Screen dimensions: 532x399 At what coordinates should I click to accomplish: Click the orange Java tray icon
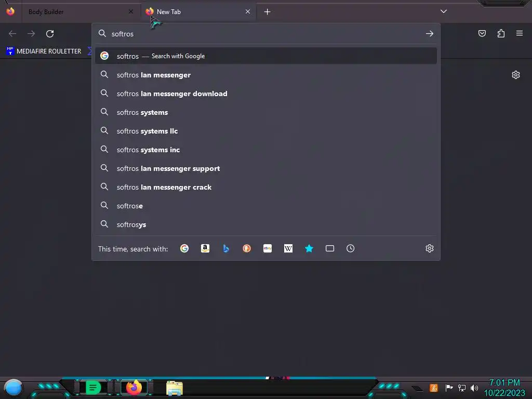(434, 388)
